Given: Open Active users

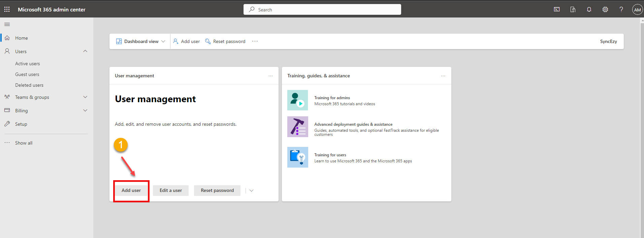Looking at the screenshot, I should pyautogui.click(x=28, y=64).
